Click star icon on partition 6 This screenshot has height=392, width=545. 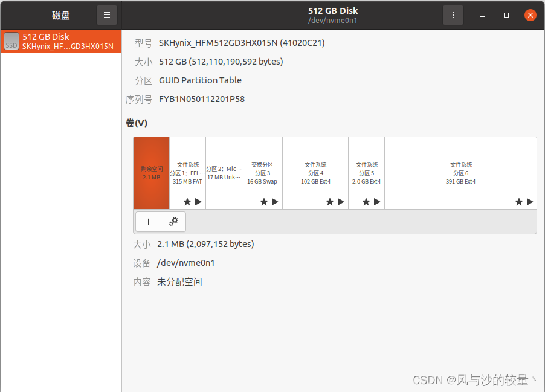(x=519, y=202)
